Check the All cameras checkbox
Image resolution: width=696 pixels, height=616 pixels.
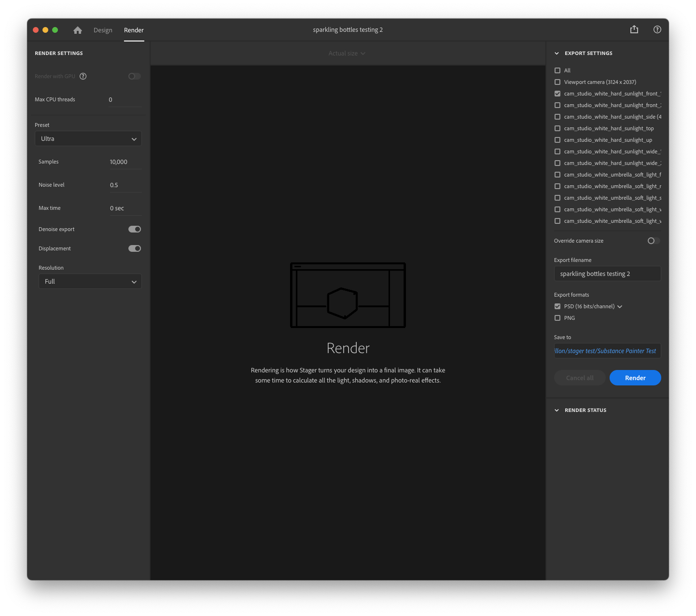(x=557, y=70)
